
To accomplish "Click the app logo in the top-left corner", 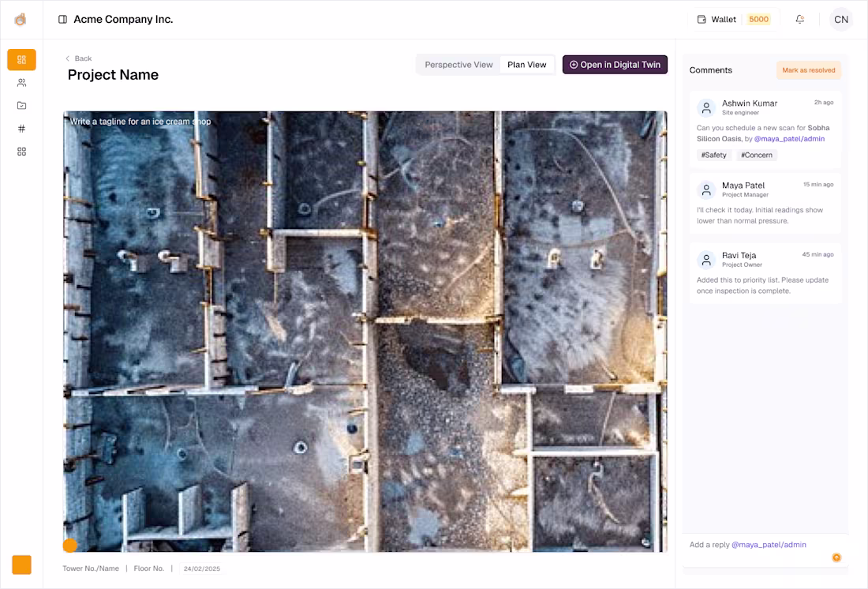I will click(21, 20).
